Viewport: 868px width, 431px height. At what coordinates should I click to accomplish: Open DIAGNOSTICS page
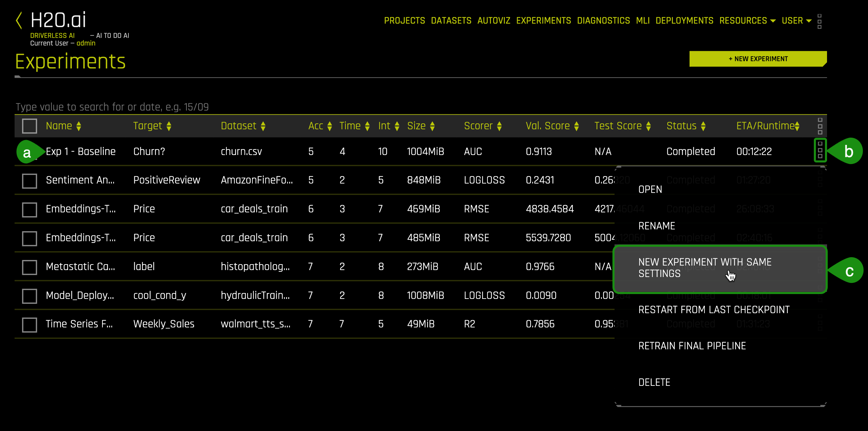click(x=603, y=21)
